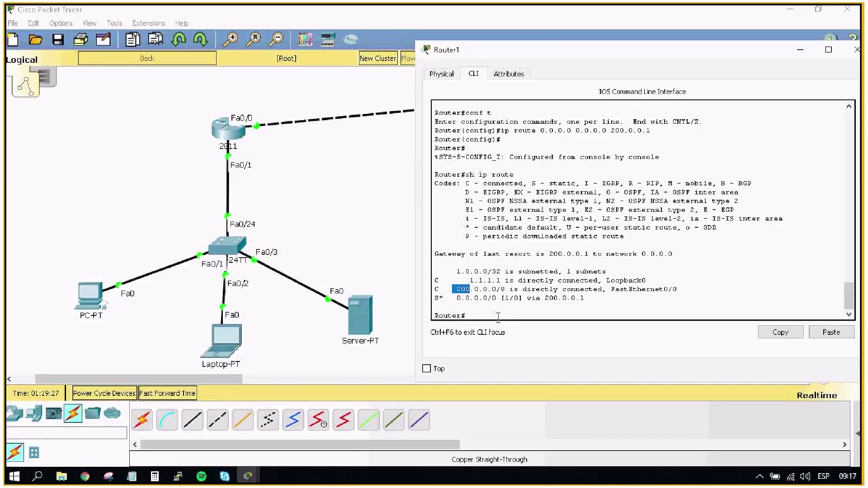The width and height of the screenshot is (868, 488).
Task: Open the Options menu
Action: 61,23
